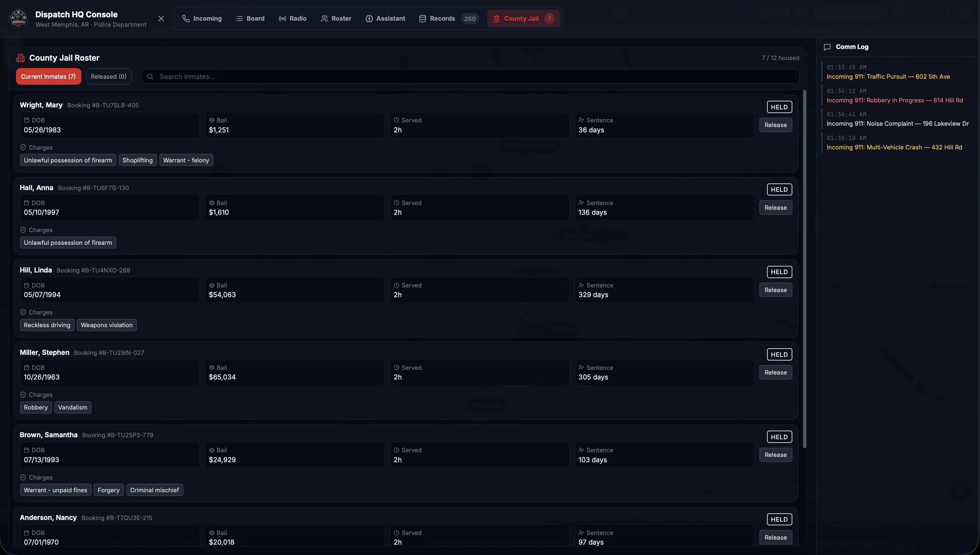Image resolution: width=980 pixels, height=555 pixels.
Task: Click the Reckless driving charge tag
Action: click(47, 325)
